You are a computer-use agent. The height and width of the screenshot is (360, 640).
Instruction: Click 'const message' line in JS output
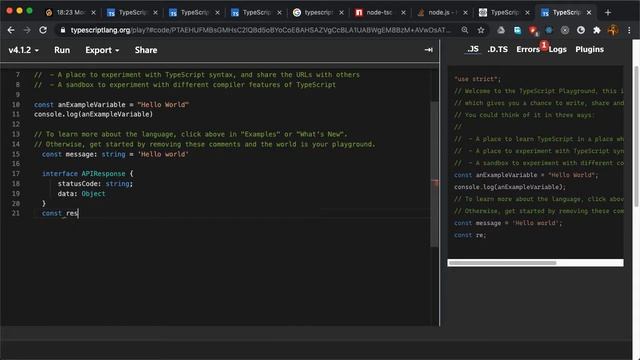pyautogui.click(x=508, y=223)
